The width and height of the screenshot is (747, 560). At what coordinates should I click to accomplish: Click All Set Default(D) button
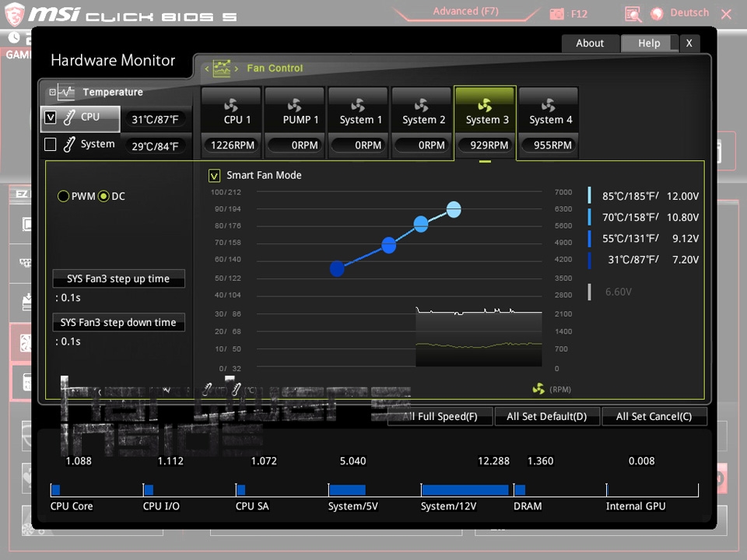[547, 417]
